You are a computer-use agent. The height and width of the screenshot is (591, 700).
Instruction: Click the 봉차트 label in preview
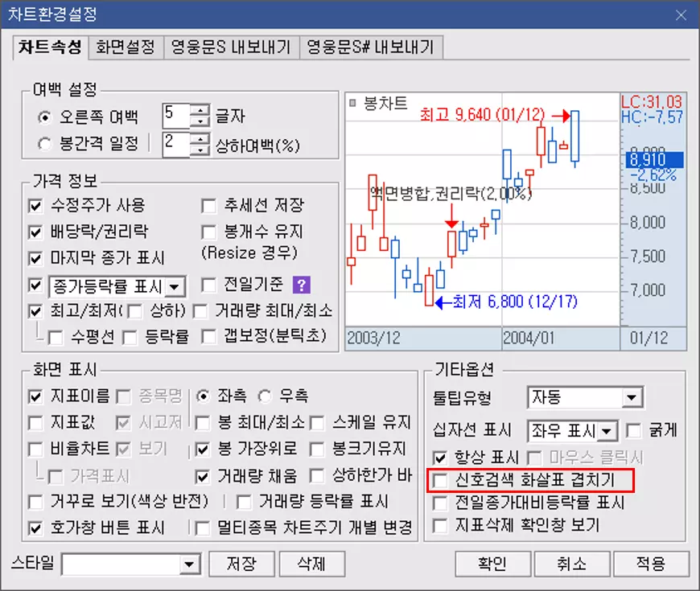point(385,103)
